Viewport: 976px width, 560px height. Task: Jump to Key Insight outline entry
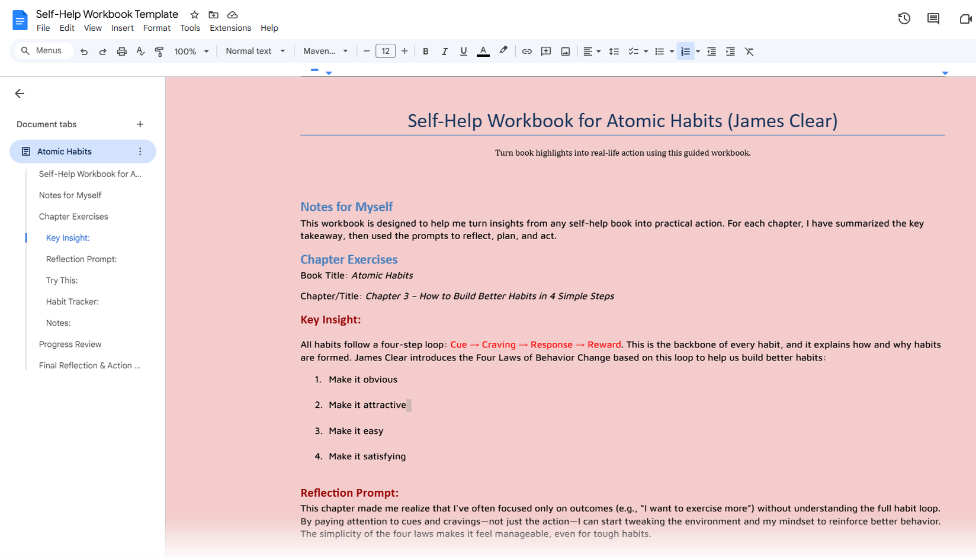(68, 238)
